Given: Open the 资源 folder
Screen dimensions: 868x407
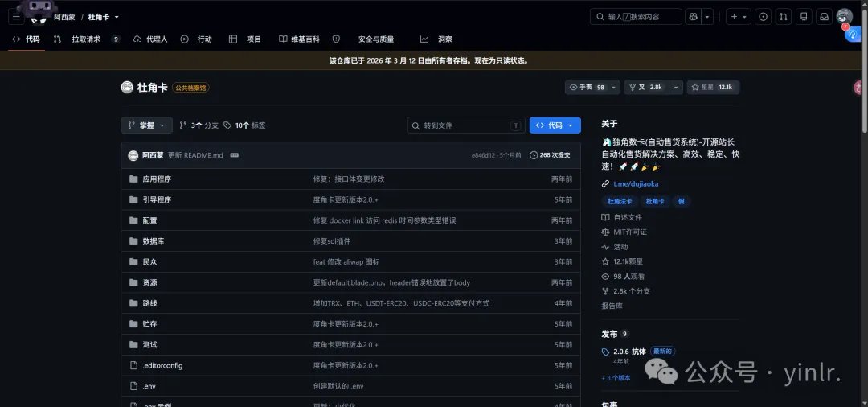Looking at the screenshot, I should click(149, 282).
